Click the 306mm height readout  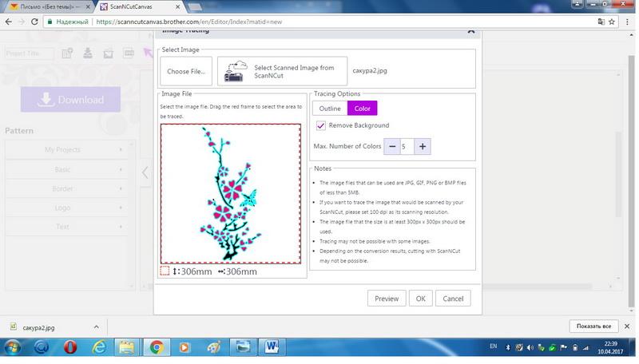(x=192, y=271)
